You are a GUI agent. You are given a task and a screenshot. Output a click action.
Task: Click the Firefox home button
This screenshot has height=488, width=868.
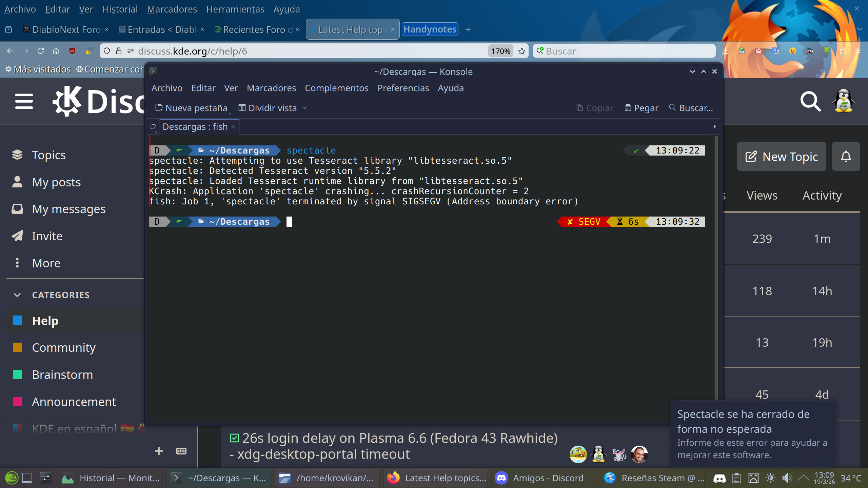[x=56, y=51]
